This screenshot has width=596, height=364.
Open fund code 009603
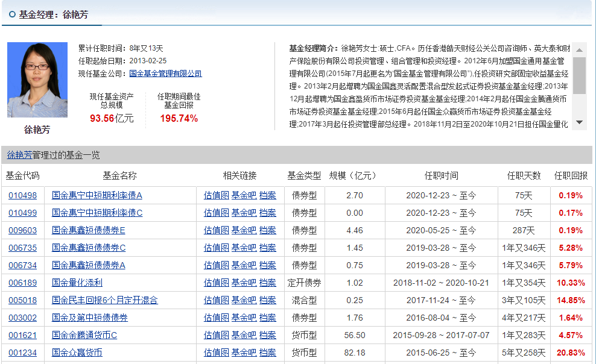coord(22,230)
